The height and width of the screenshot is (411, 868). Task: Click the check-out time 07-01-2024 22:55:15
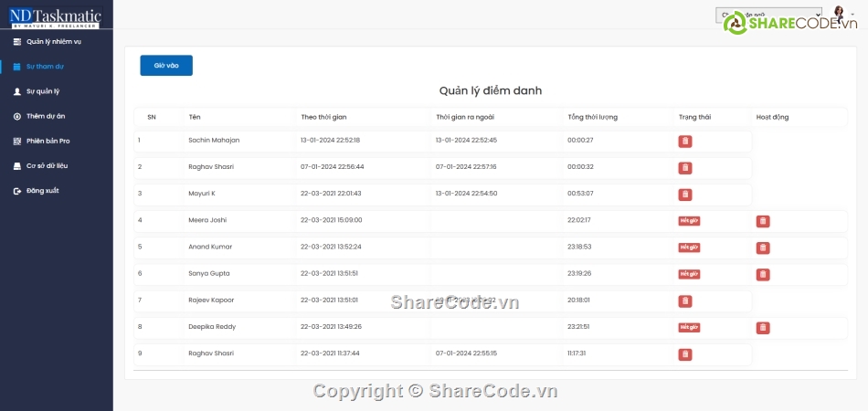tap(466, 353)
